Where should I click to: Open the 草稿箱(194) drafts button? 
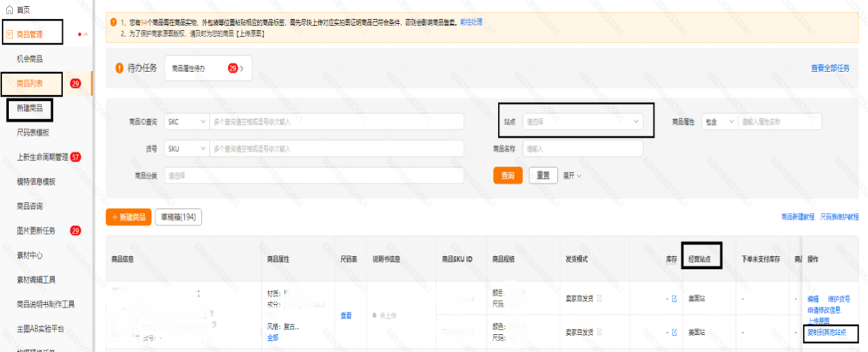(x=178, y=217)
